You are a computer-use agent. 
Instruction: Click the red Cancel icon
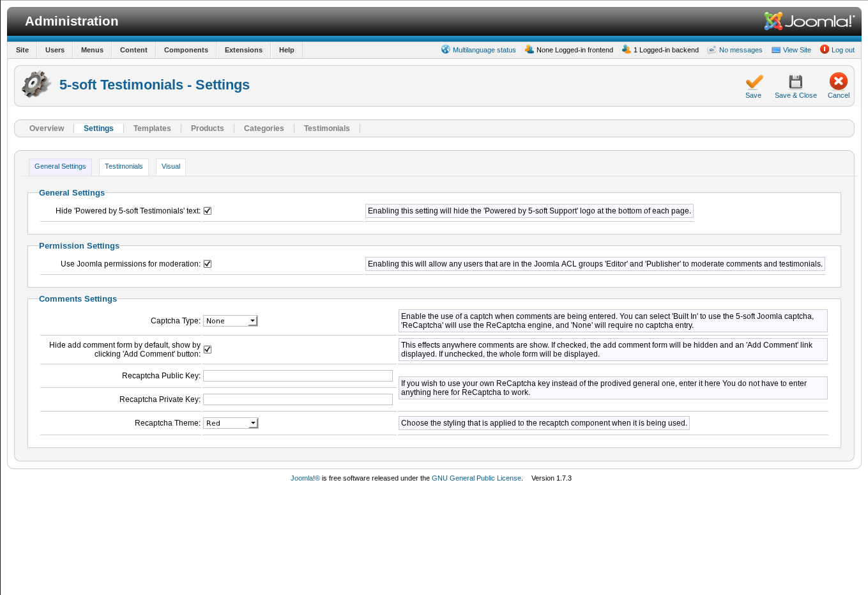pos(838,81)
